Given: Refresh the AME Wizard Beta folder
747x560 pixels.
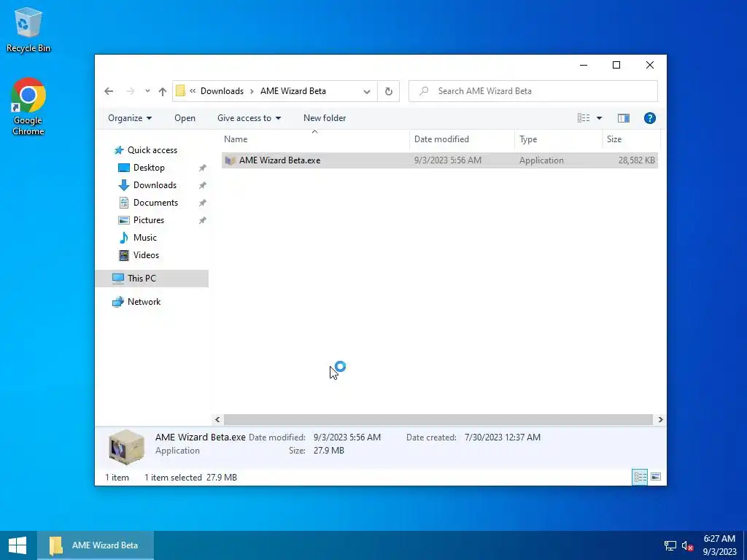Looking at the screenshot, I should tap(388, 91).
